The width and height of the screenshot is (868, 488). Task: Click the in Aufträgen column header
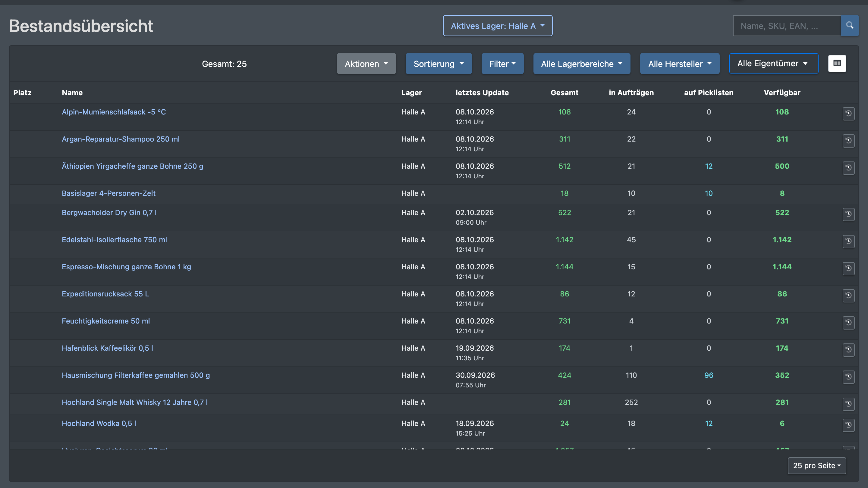click(x=631, y=92)
